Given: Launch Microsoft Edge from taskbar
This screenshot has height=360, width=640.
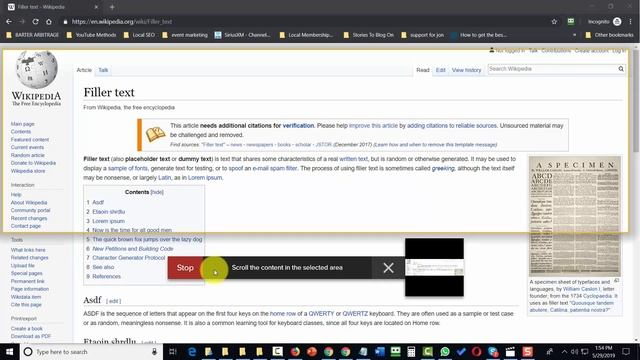Looking at the screenshot, I should click(191, 352).
